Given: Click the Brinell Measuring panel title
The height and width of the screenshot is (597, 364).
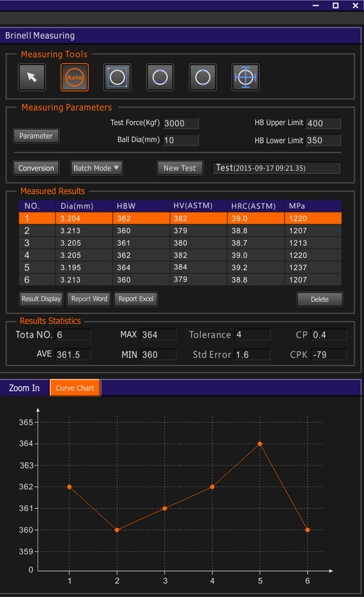Looking at the screenshot, I should tap(40, 35).
